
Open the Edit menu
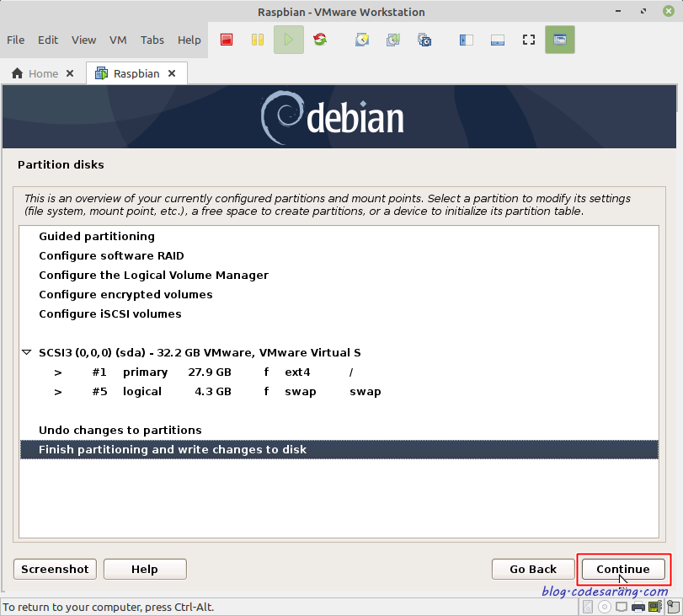pyautogui.click(x=48, y=40)
